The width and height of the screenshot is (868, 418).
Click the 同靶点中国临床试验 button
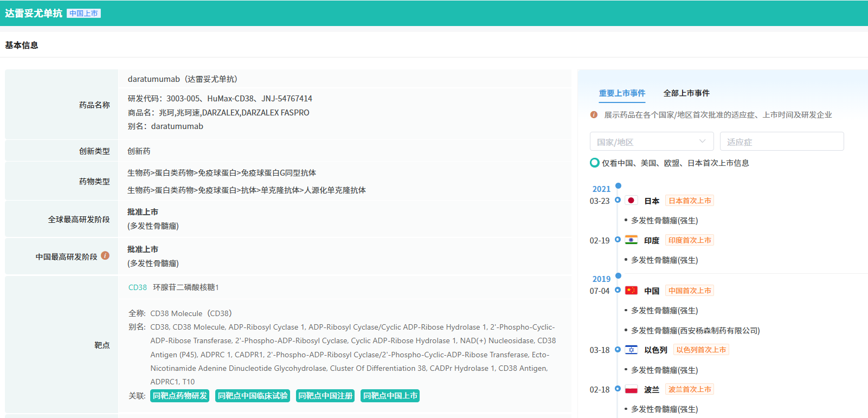[x=253, y=396]
